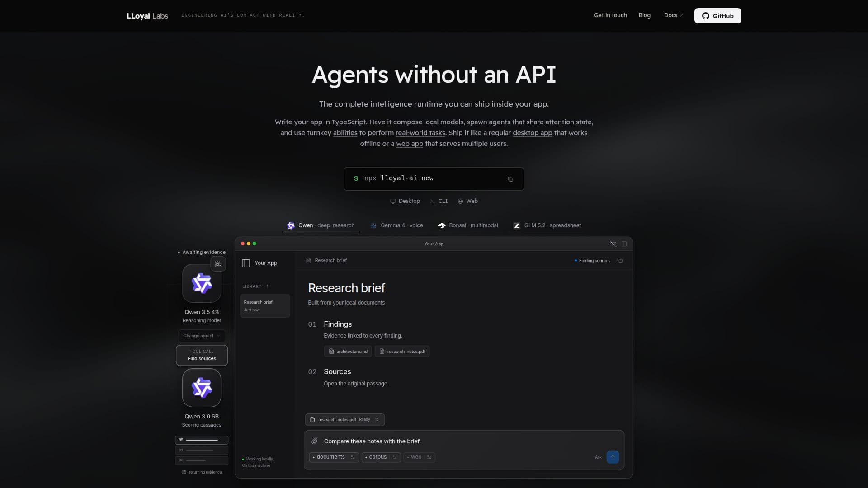This screenshot has width=868, height=488.
Task: Open the Get in touch link
Action: coord(610,15)
